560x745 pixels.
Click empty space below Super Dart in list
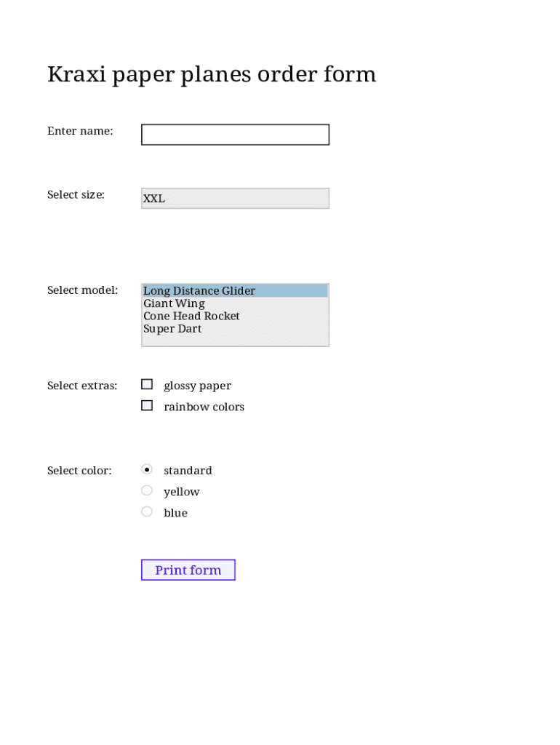point(235,340)
